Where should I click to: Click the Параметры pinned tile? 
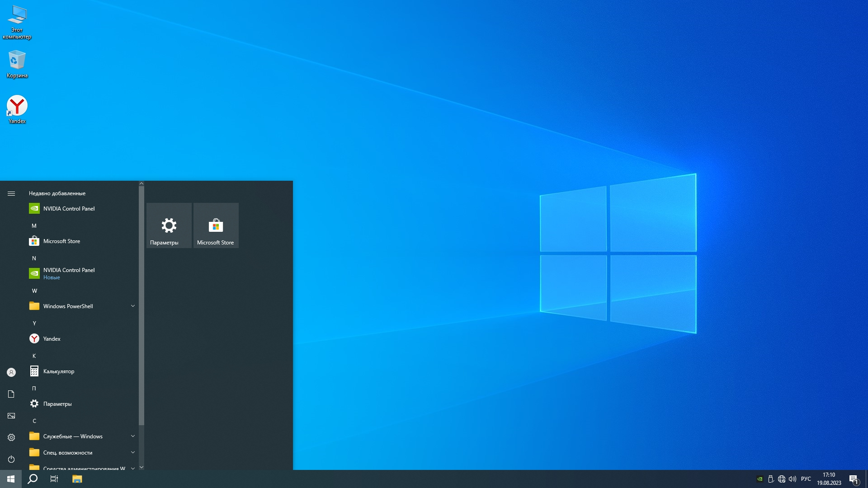tap(169, 225)
